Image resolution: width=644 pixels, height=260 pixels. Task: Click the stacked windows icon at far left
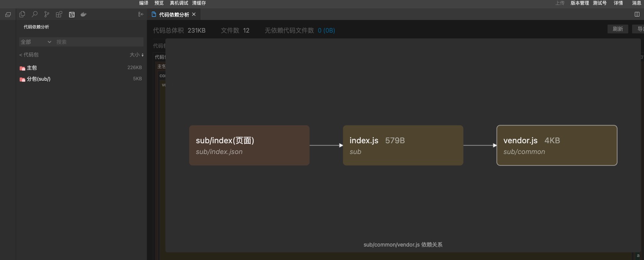(8, 15)
